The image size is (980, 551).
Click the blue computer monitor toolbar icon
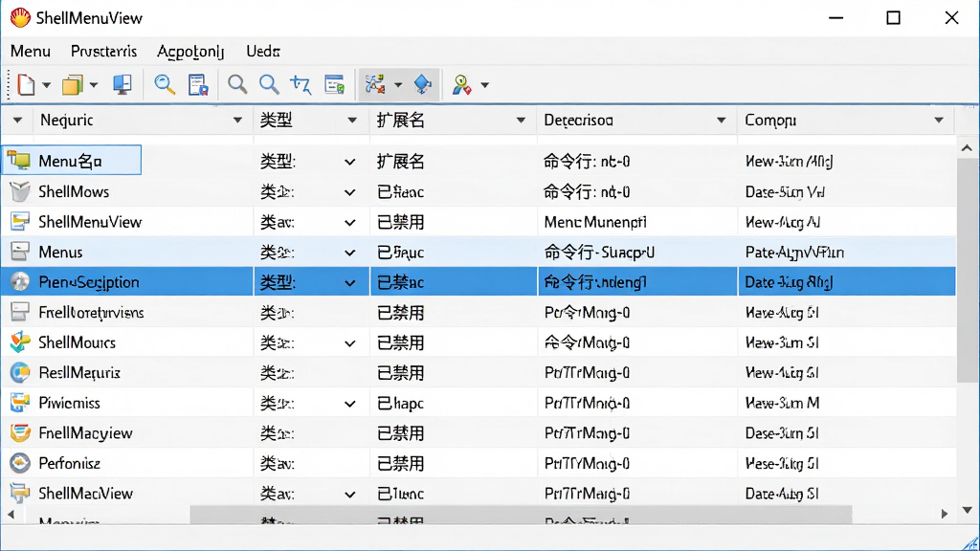pyautogui.click(x=122, y=84)
